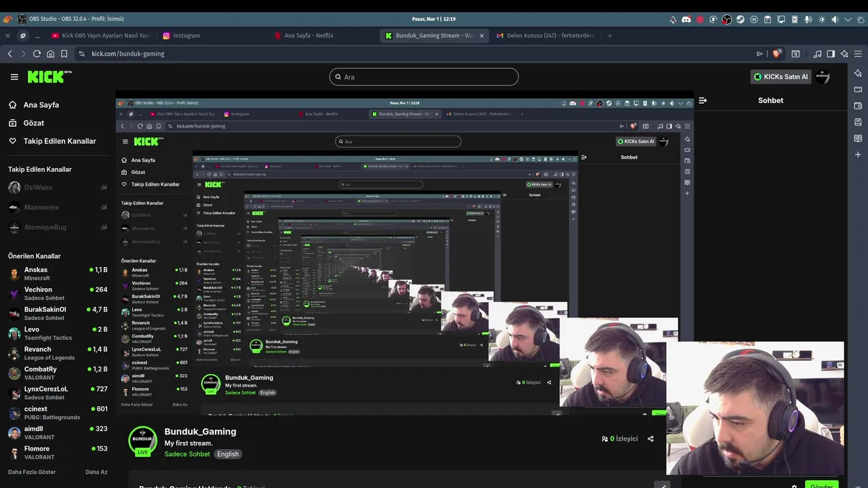Open Brave Talk camera icon in side panel
Image resolution: width=868 pixels, height=488 pixels.
(858, 89)
